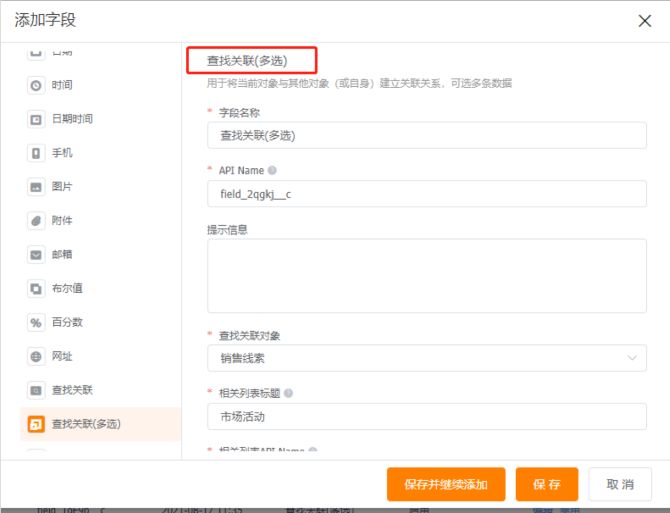Click the API Name help icon
670x513 pixels.
pos(273,171)
